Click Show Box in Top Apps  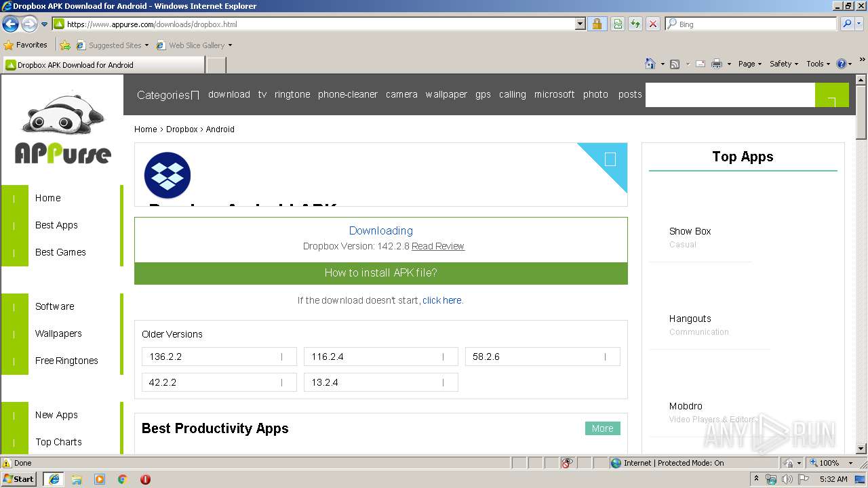coord(690,231)
